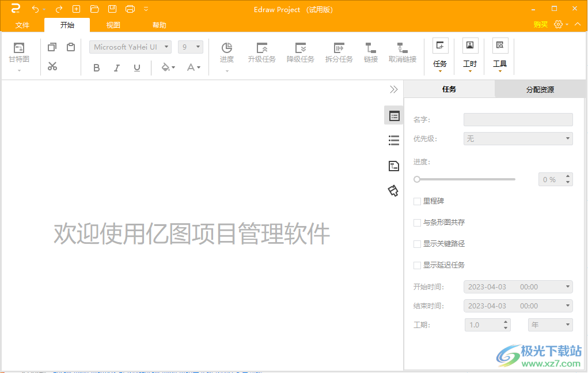
Task: Toggle underline formatting
Action: tap(137, 67)
